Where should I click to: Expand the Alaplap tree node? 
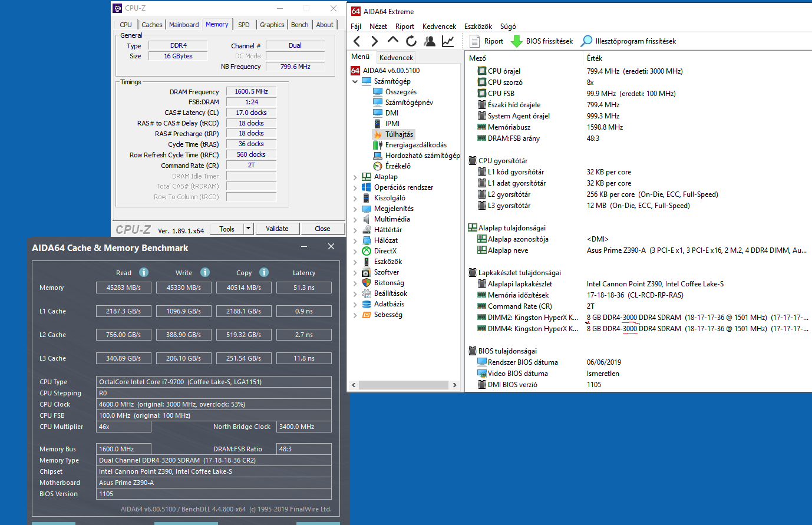(355, 177)
